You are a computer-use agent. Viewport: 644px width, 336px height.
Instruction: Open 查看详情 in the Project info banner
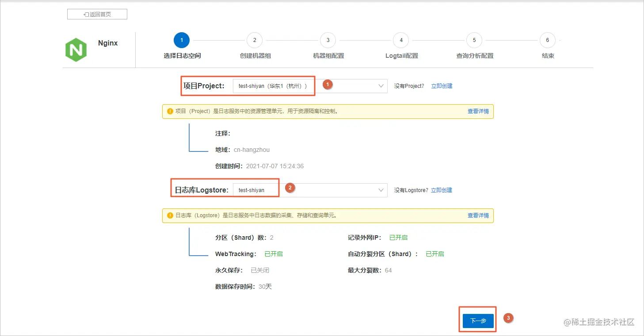[478, 111]
